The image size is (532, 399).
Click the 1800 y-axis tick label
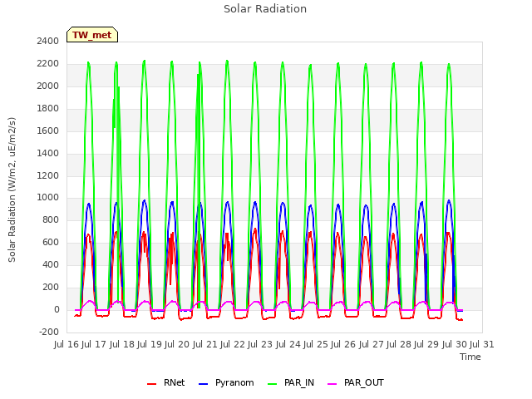48,109
